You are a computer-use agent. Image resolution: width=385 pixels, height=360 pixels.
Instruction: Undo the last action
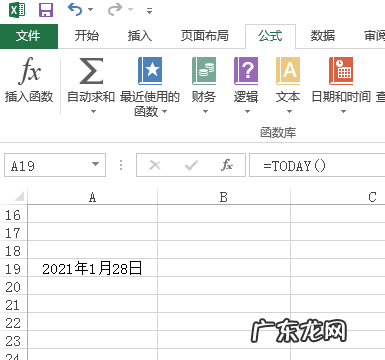click(x=75, y=10)
